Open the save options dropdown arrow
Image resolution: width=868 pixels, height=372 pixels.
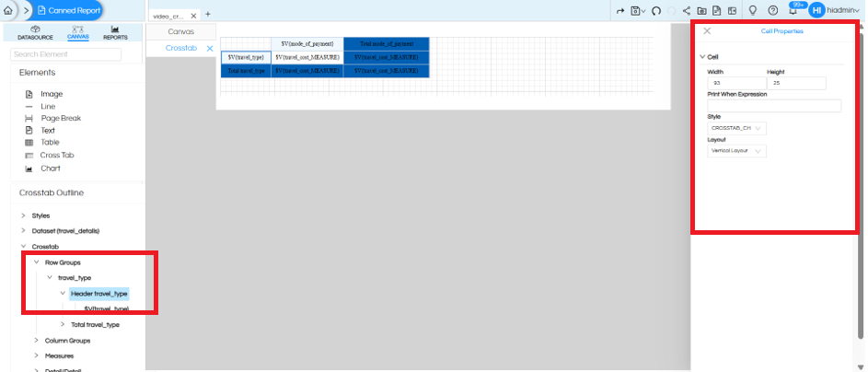pos(643,11)
